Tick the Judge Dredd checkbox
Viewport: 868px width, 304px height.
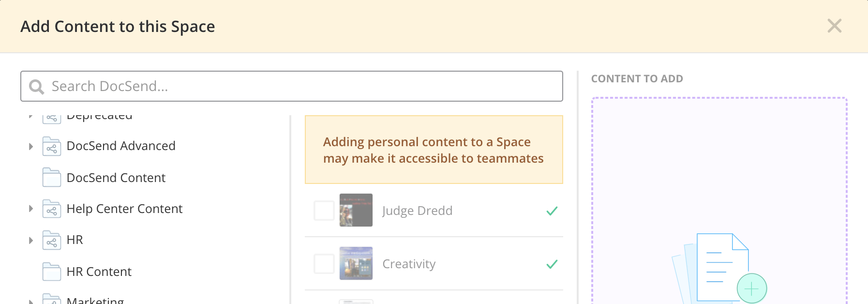324,211
